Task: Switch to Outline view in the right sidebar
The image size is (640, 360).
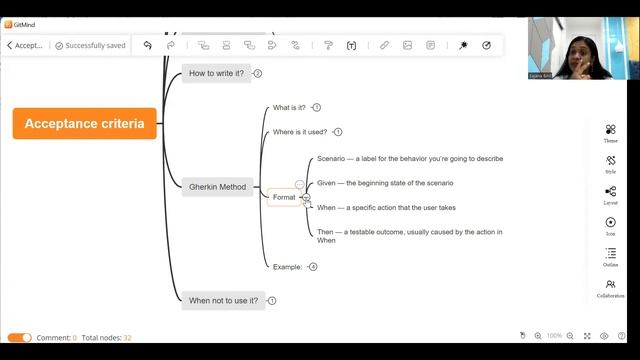Action: click(x=611, y=258)
